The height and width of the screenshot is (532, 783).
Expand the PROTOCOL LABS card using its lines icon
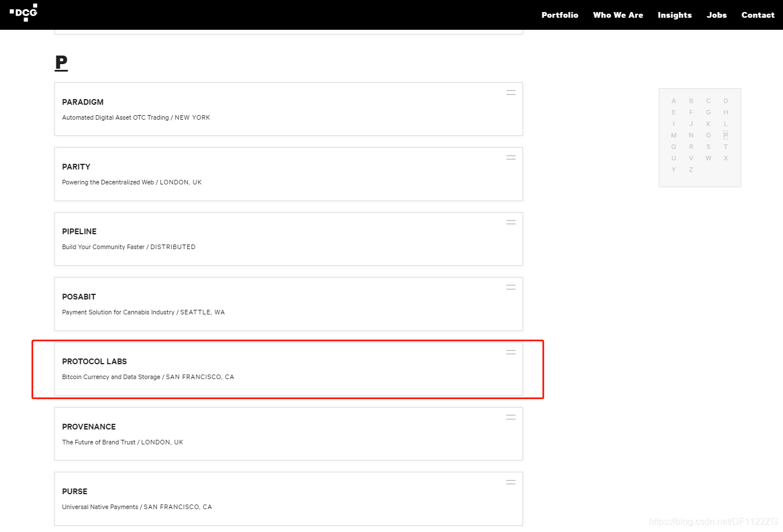[x=511, y=352]
